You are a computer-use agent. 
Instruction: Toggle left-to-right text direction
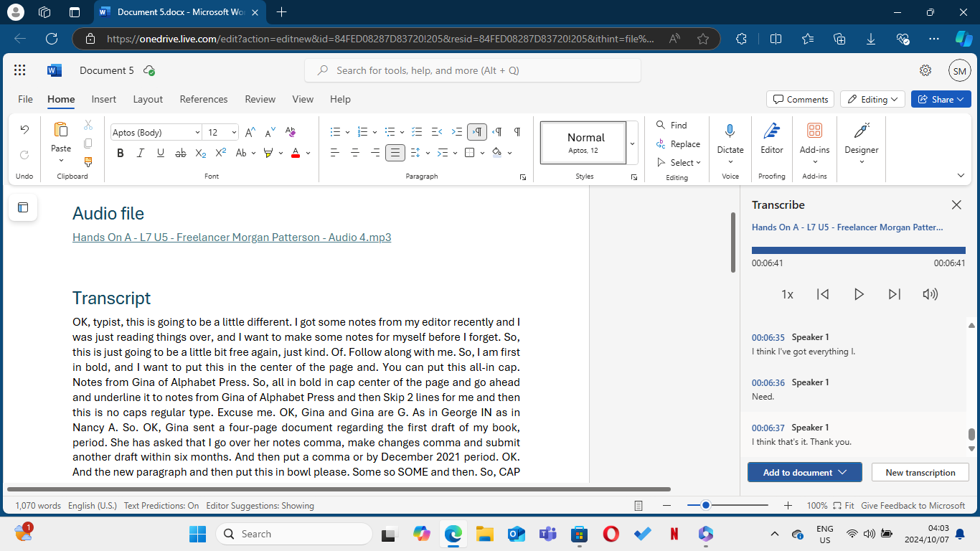(476, 132)
